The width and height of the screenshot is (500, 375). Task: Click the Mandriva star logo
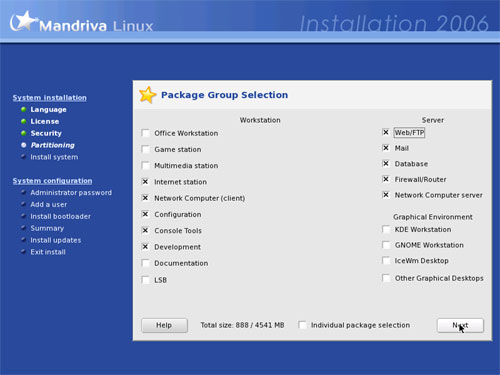pyautogui.click(x=23, y=21)
